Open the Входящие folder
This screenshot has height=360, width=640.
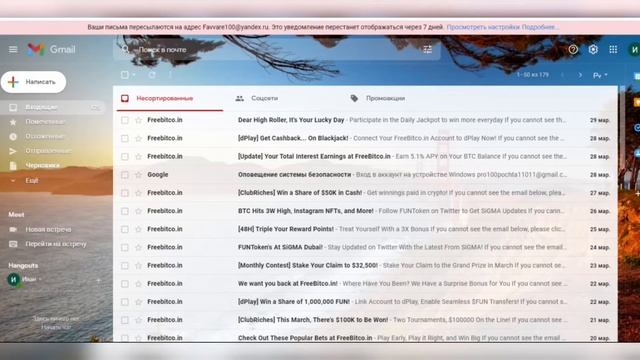coord(53,107)
